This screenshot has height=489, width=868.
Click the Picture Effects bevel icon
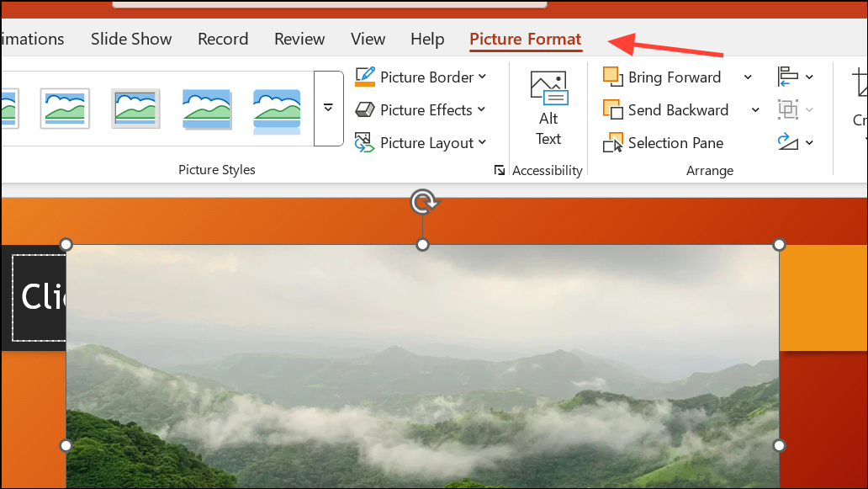[x=365, y=109]
